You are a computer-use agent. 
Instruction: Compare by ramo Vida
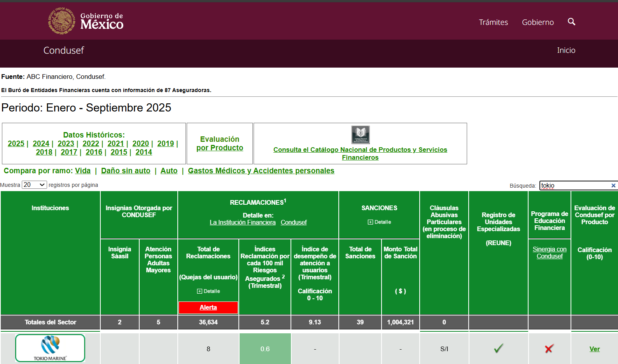tap(82, 171)
